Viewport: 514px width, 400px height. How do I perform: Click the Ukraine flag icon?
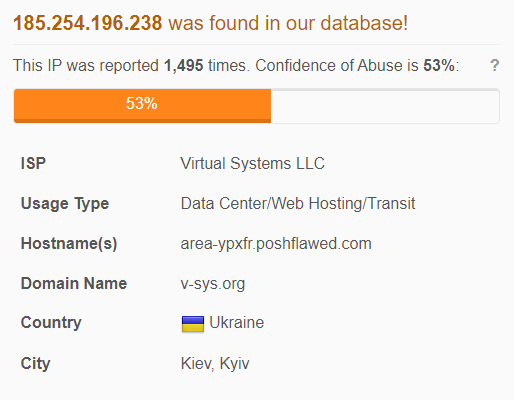193,324
